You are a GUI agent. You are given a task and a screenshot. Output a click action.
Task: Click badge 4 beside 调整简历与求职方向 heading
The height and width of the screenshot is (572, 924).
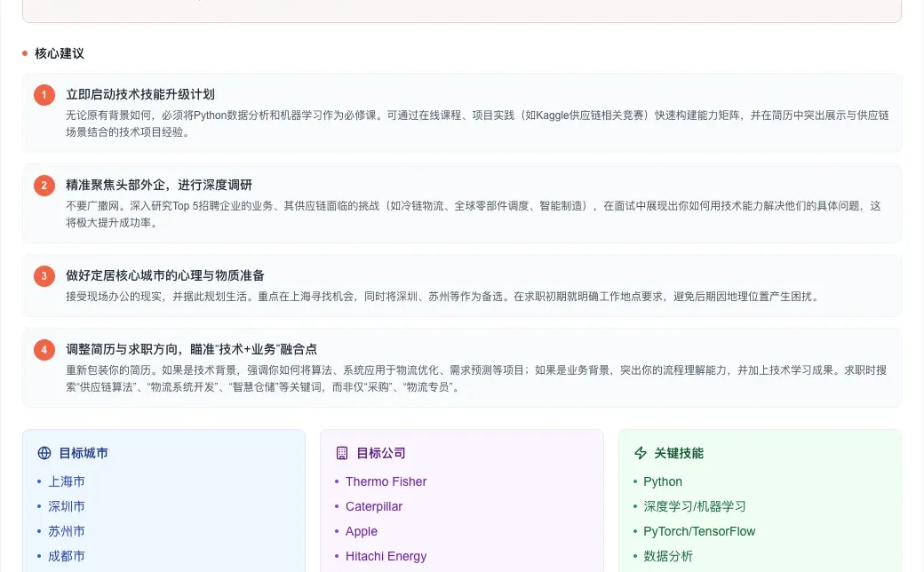coord(44,350)
